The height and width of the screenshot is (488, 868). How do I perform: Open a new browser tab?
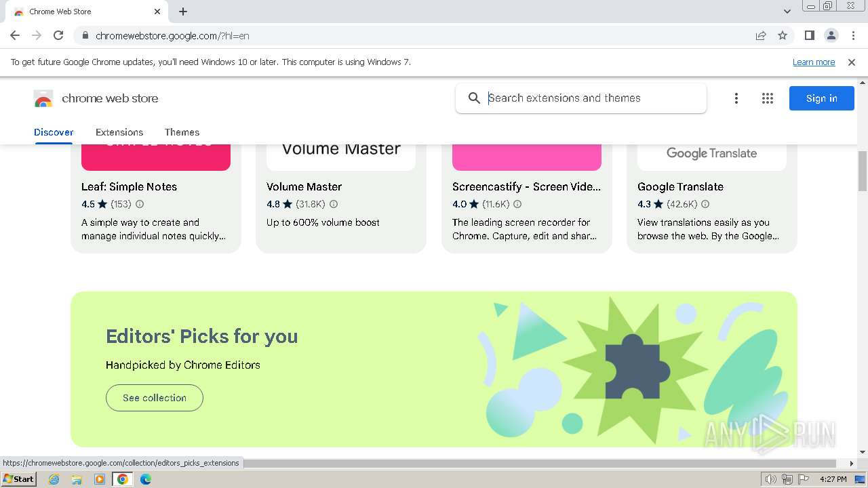(183, 12)
